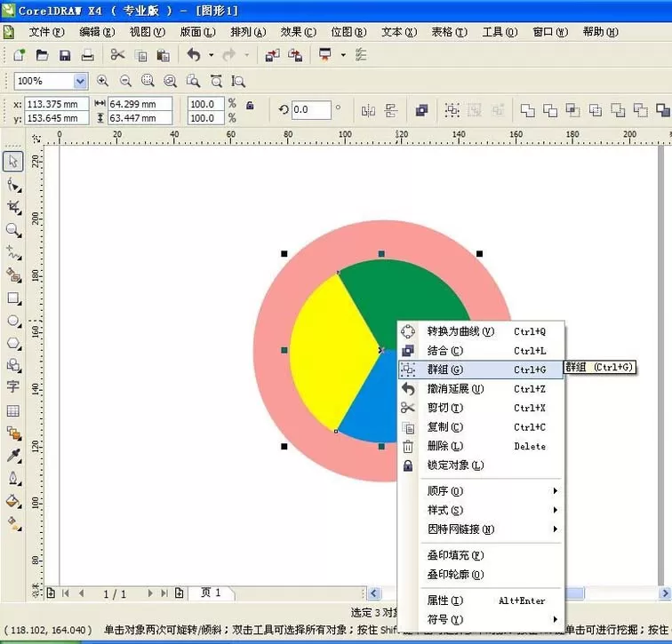This screenshot has height=644, width=672.
Task: Select the Crop tool in the toolbox
Action: (x=13, y=208)
